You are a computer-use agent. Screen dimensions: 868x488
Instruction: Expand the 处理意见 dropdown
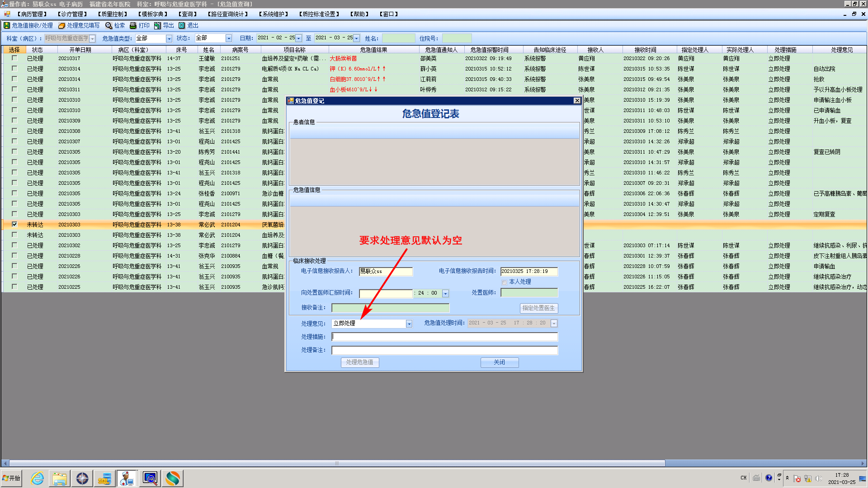(x=409, y=324)
